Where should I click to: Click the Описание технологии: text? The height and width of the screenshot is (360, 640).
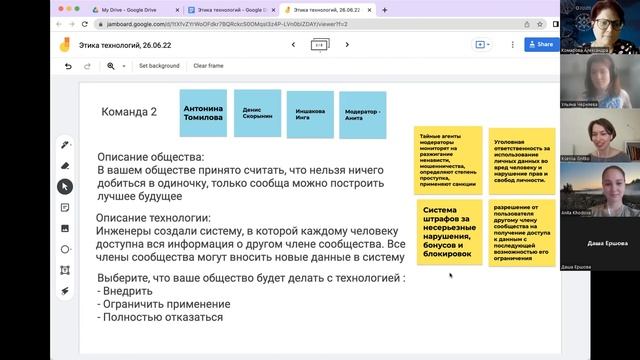(x=153, y=218)
